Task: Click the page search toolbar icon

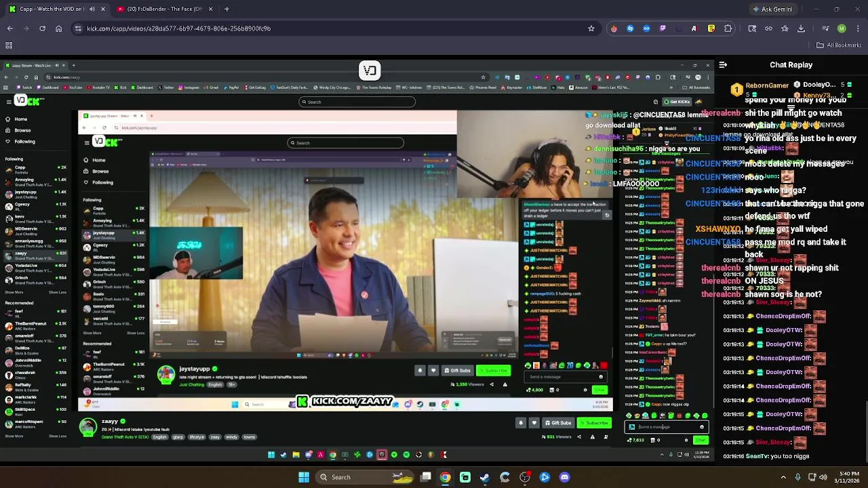Action: [752, 28]
